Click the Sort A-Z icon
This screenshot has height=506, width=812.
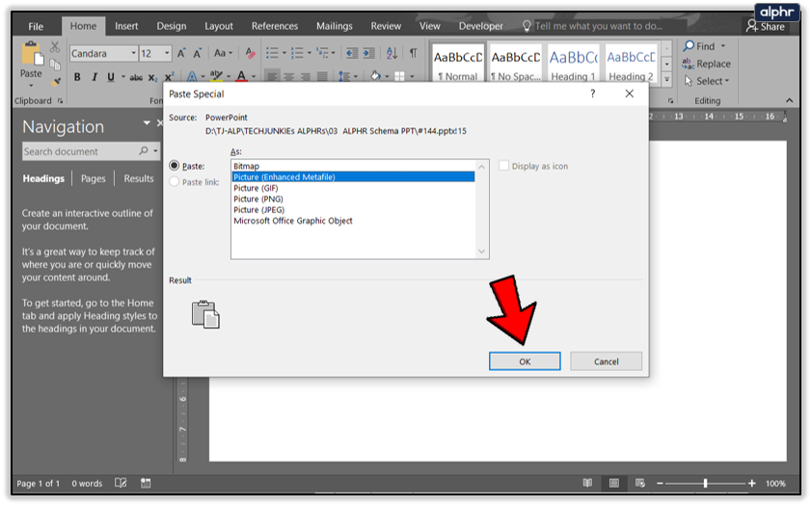coord(392,53)
